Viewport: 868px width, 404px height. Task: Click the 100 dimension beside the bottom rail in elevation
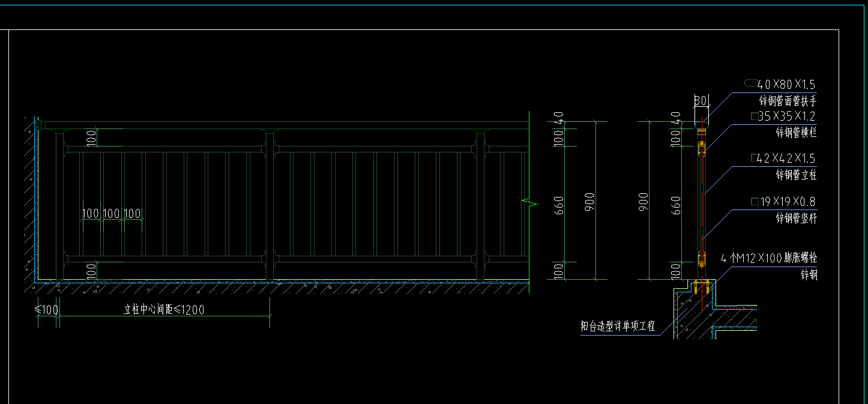point(91,271)
